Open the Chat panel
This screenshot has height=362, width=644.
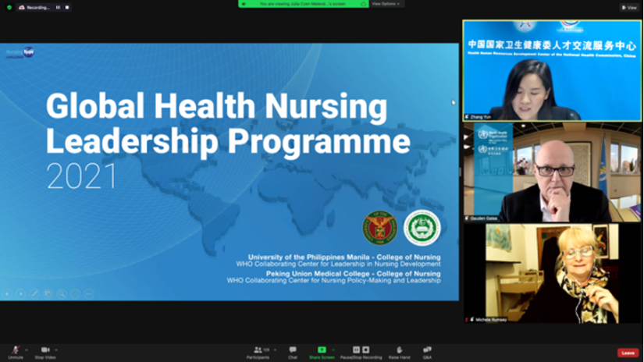(x=293, y=352)
